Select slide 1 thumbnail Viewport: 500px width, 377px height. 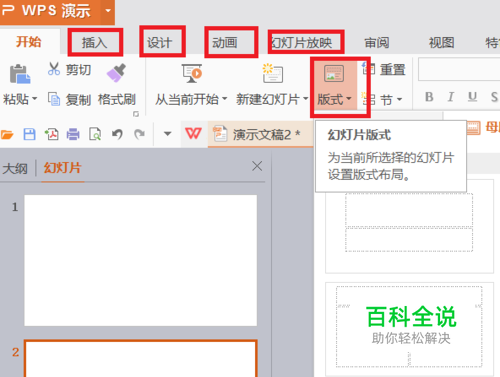point(140,260)
